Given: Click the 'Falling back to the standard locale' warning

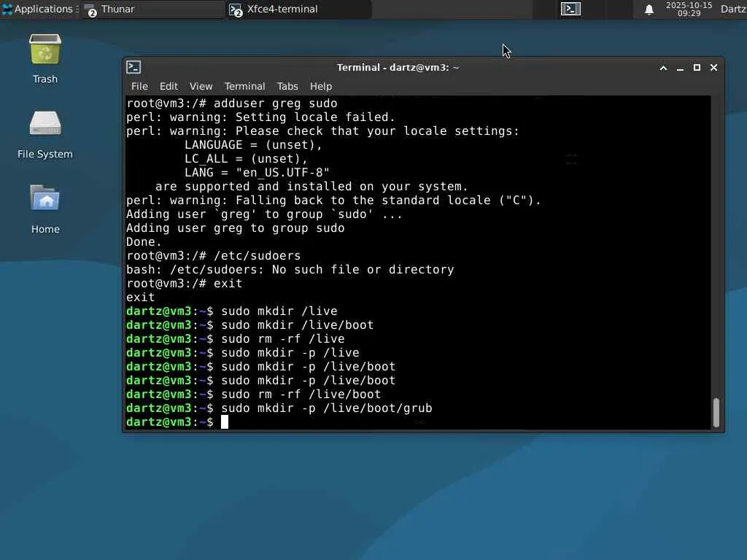Looking at the screenshot, I should click(334, 201).
